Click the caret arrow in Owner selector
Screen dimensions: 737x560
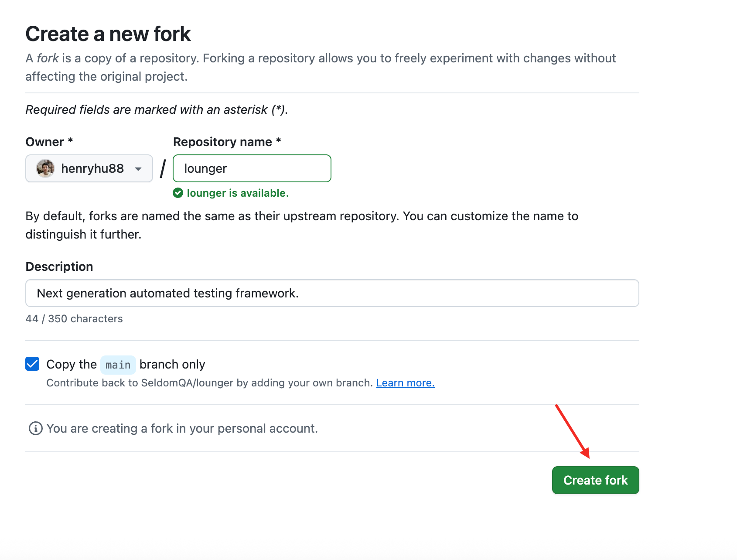pos(138,169)
